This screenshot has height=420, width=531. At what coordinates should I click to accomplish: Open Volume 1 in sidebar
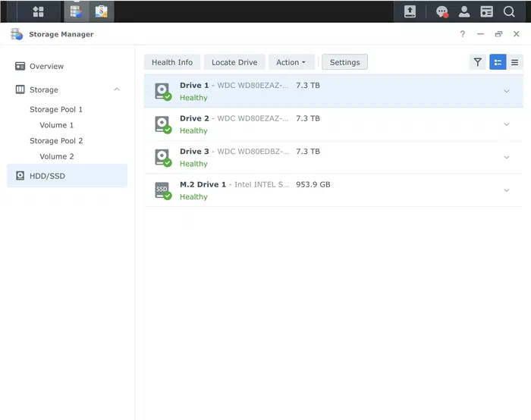(57, 125)
